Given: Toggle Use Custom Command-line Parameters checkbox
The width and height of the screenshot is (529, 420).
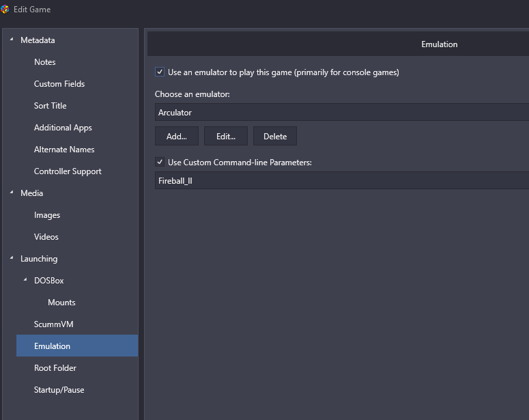Looking at the screenshot, I should pos(160,162).
